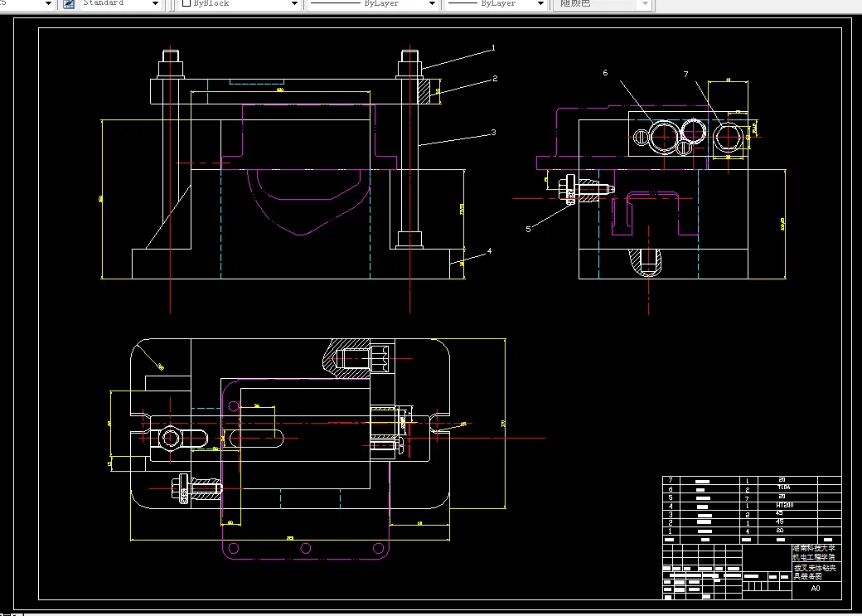Image resolution: width=862 pixels, height=616 pixels.
Task: Open the 随颜色 plot style dropdown
Action: 646,4
